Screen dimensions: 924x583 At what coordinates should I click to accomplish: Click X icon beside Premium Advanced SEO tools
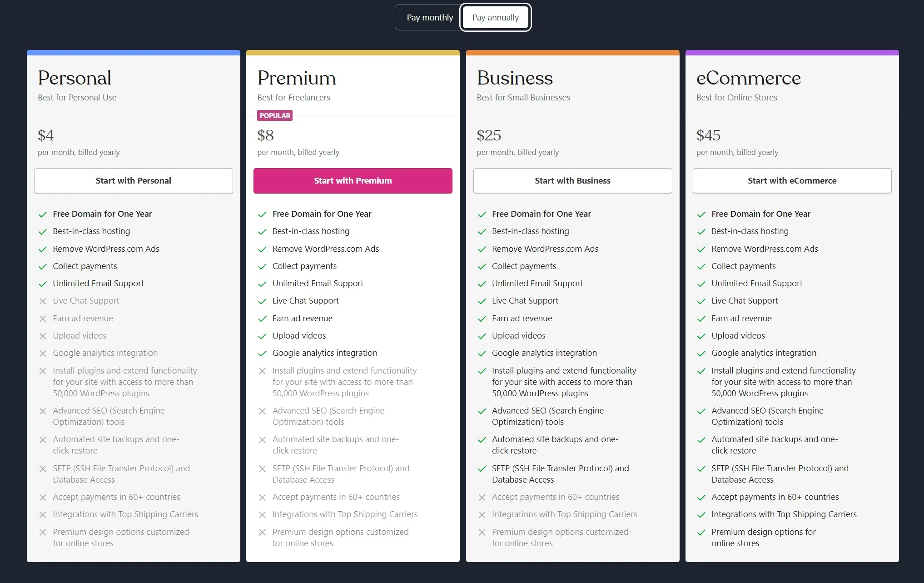point(262,411)
